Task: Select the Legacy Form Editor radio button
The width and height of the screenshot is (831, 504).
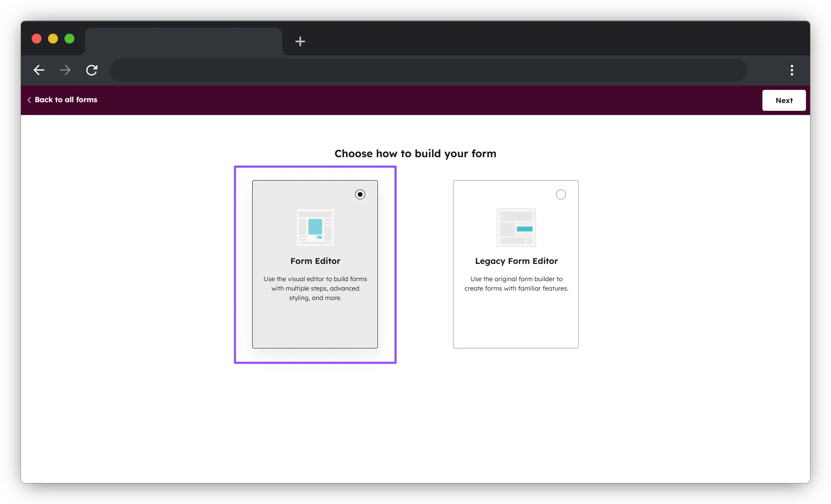Action: pos(561,195)
